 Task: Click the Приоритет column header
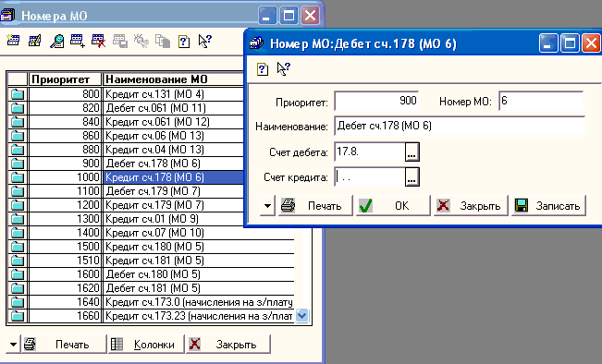point(65,79)
